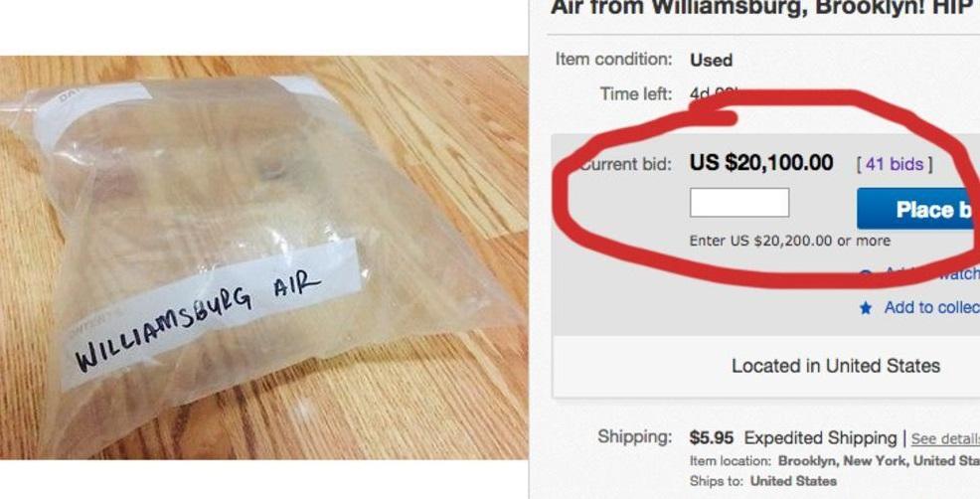Click the US $20,100.00 current bid price

pyautogui.click(x=761, y=163)
